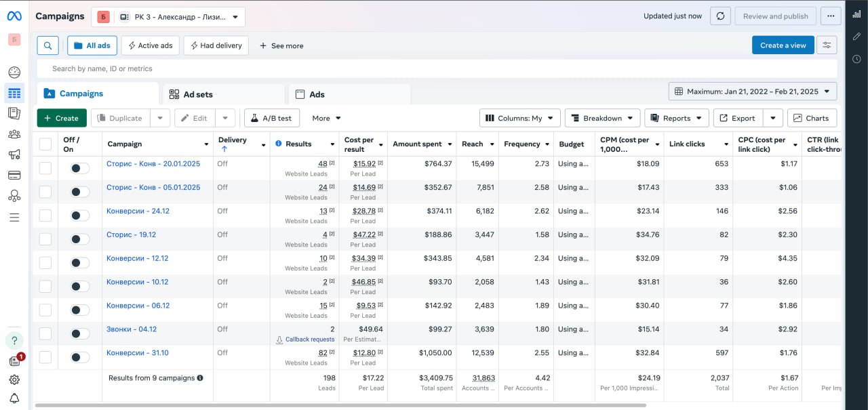Open the Billing card icon in sidebar
Image resolution: width=868 pixels, height=410 pixels.
[14, 176]
